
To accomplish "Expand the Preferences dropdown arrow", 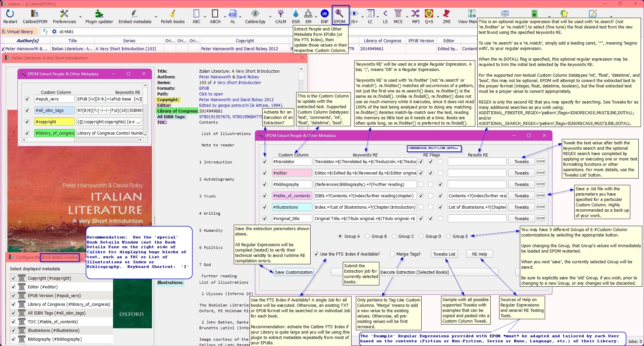I will point(80,16).
